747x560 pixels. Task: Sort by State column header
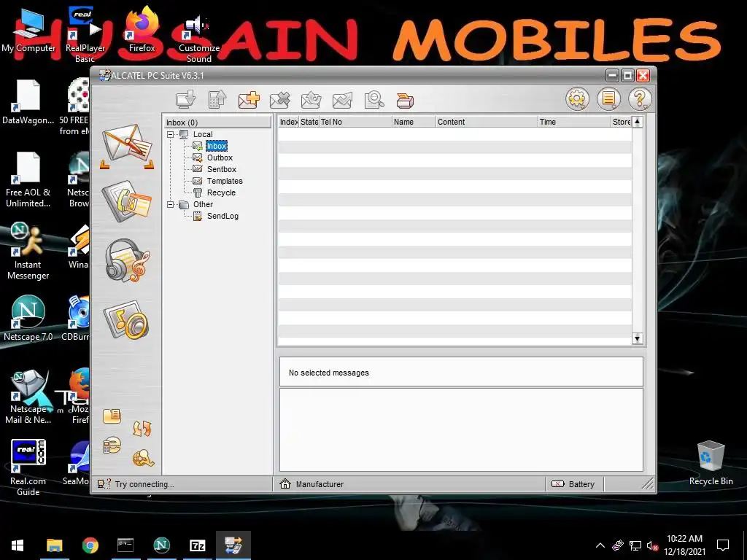[x=309, y=122]
